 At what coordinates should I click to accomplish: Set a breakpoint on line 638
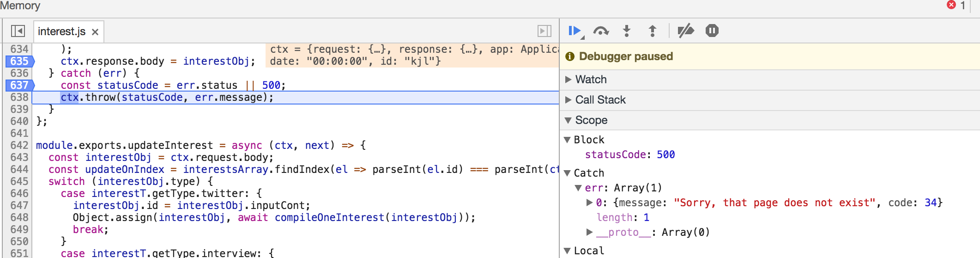tap(19, 97)
